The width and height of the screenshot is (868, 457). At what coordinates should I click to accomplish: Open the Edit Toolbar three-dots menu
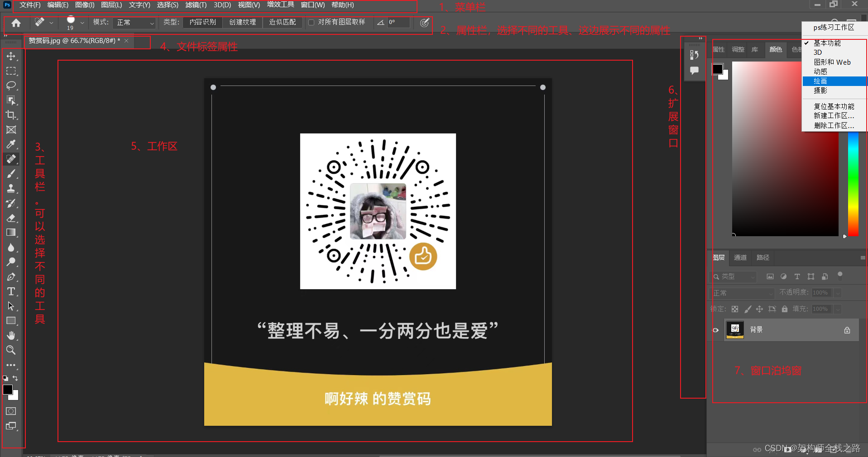tap(11, 365)
